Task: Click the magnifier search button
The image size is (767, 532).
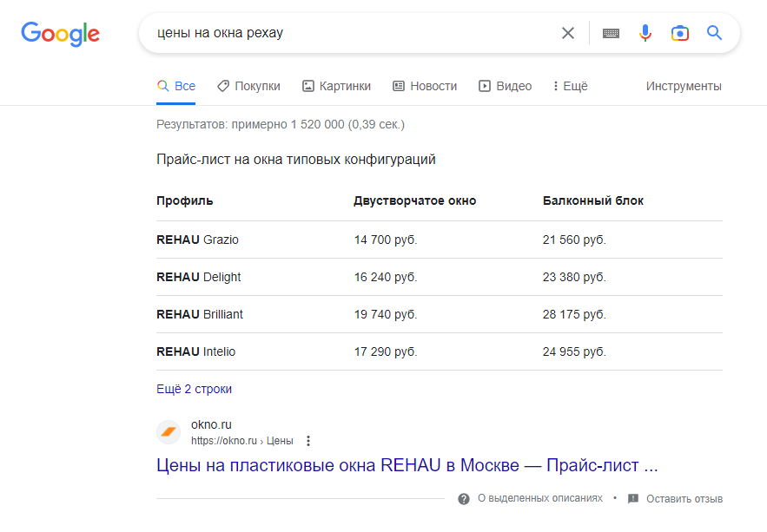Action: pyautogui.click(x=714, y=33)
